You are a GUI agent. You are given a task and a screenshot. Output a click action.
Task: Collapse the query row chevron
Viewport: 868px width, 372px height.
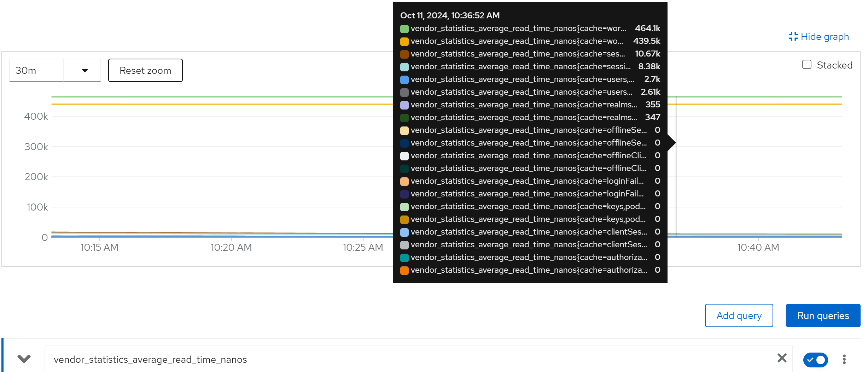click(x=24, y=359)
